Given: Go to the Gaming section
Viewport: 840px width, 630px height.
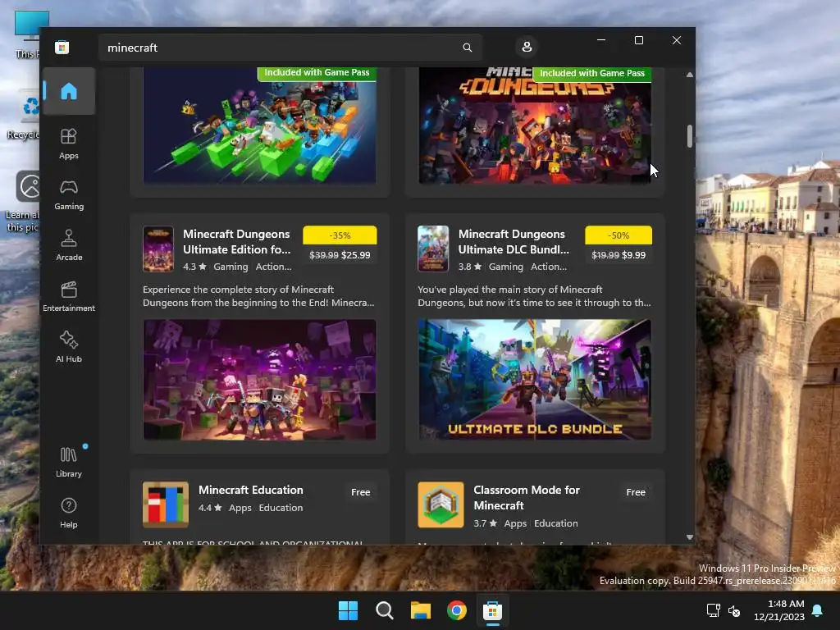Looking at the screenshot, I should point(69,195).
